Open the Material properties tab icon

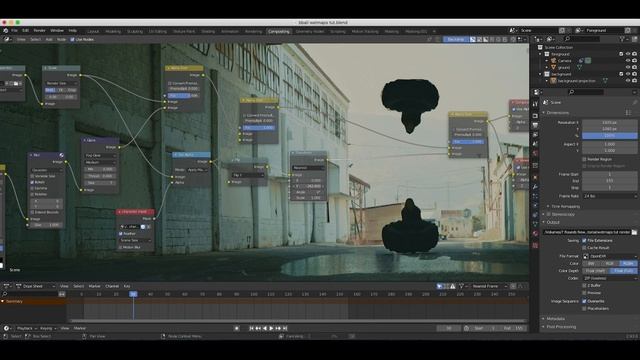click(535, 233)
